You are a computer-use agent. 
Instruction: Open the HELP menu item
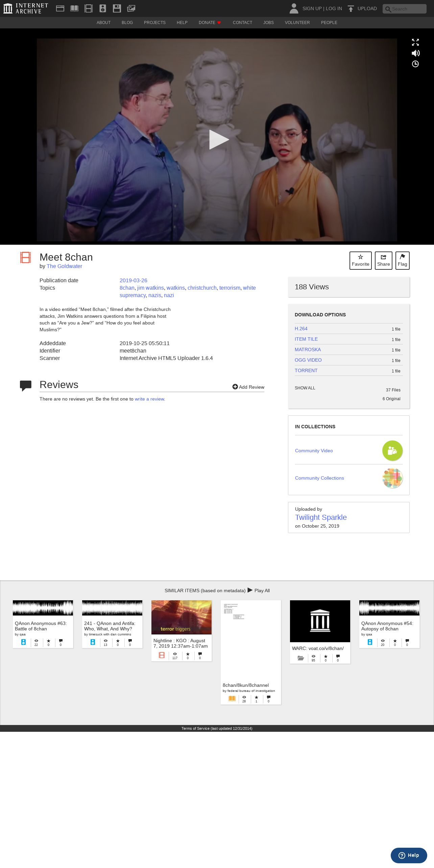click(182, 23)
